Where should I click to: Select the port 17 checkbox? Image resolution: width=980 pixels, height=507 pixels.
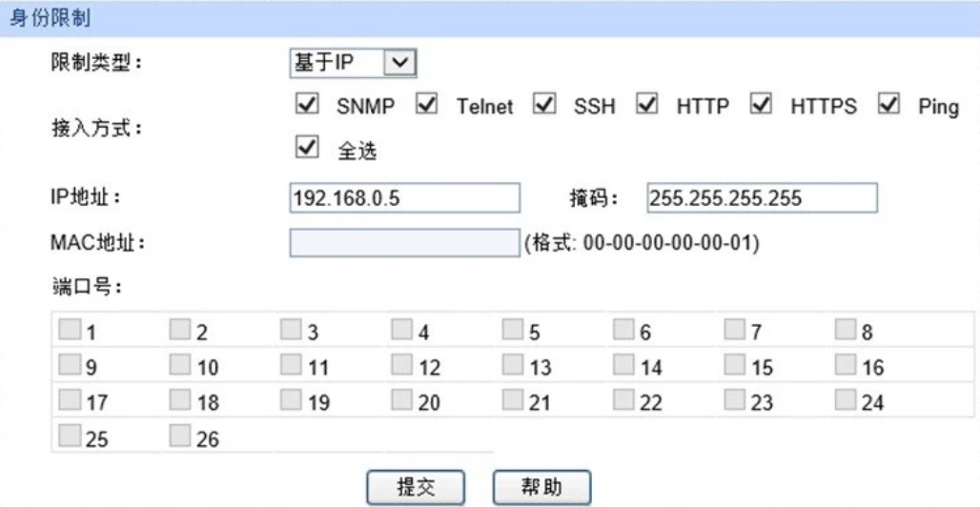pos(70,399)
